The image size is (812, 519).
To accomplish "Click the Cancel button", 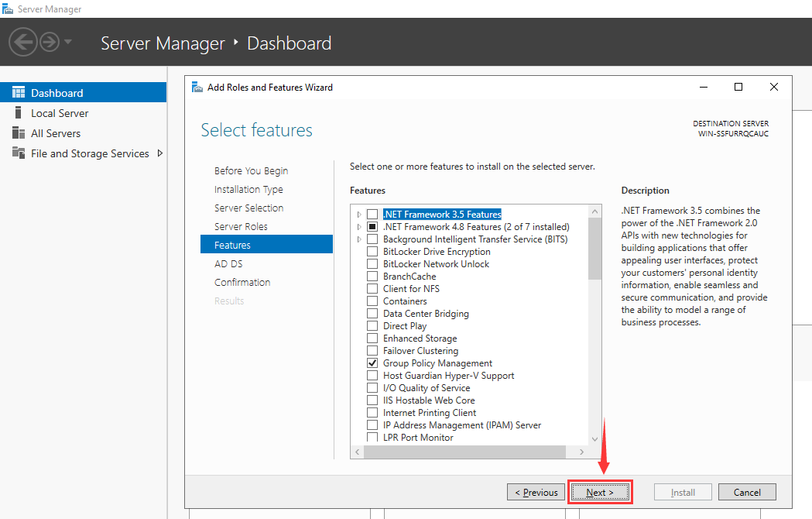I will [747, 492].
